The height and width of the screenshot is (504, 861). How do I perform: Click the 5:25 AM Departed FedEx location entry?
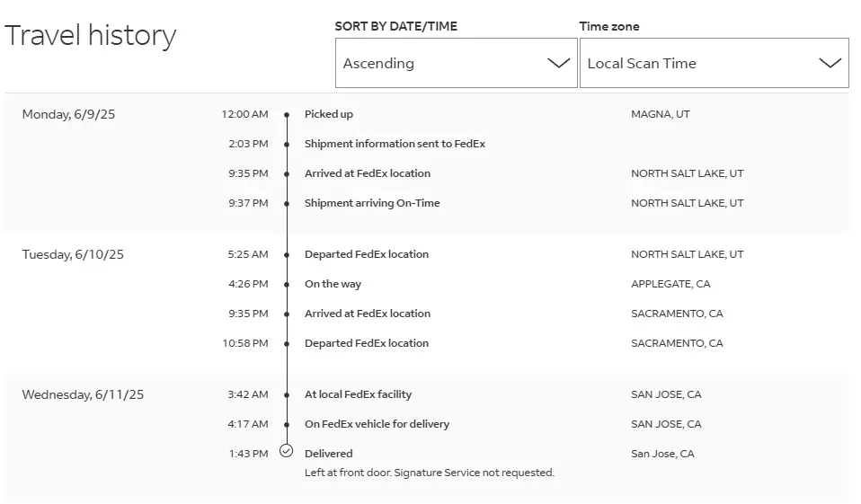(366, 254)
